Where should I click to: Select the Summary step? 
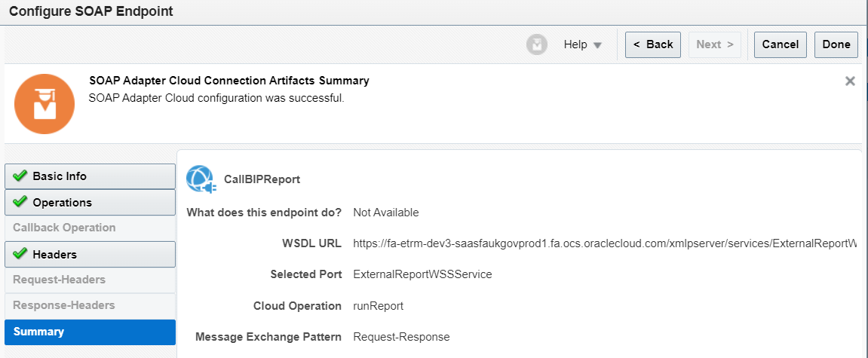coord(90,332)
